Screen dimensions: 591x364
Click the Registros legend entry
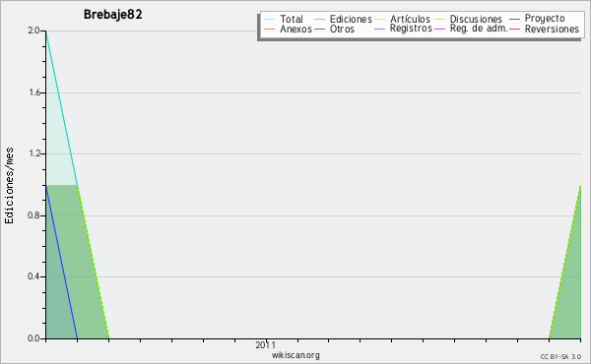(403, 29)
